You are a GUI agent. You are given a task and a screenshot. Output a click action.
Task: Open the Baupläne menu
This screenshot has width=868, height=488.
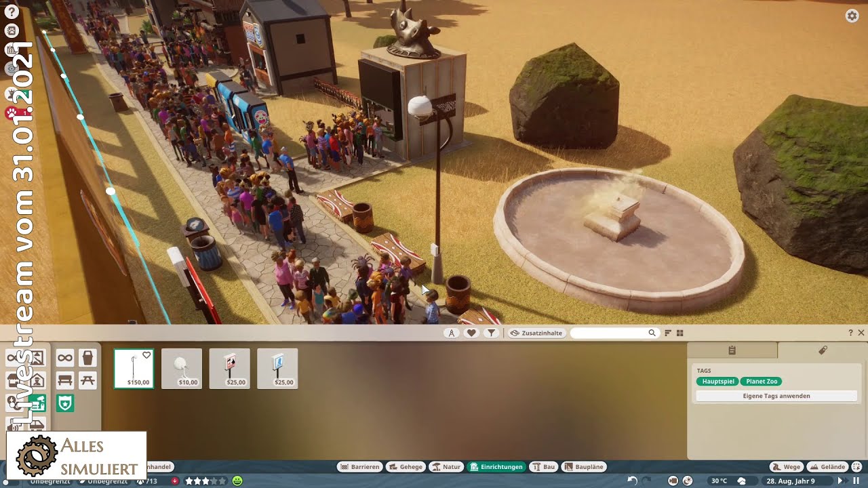(x=583, y=467)
